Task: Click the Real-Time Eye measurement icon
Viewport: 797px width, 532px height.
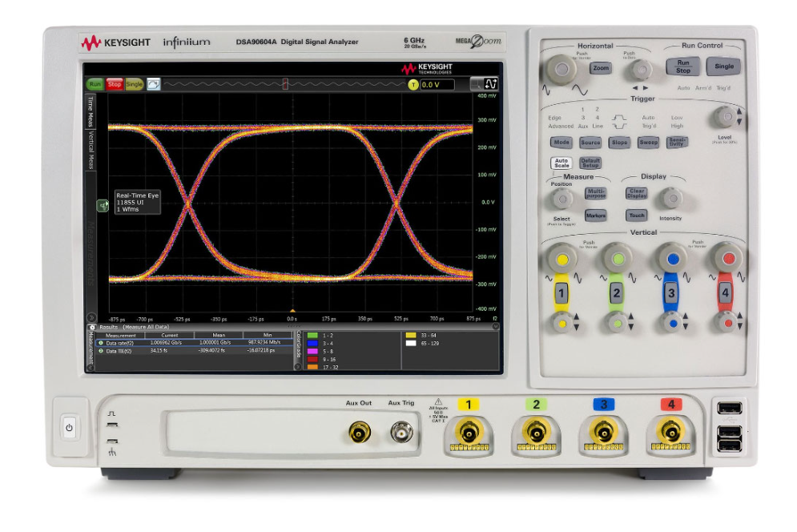Action: click(103, 207)
